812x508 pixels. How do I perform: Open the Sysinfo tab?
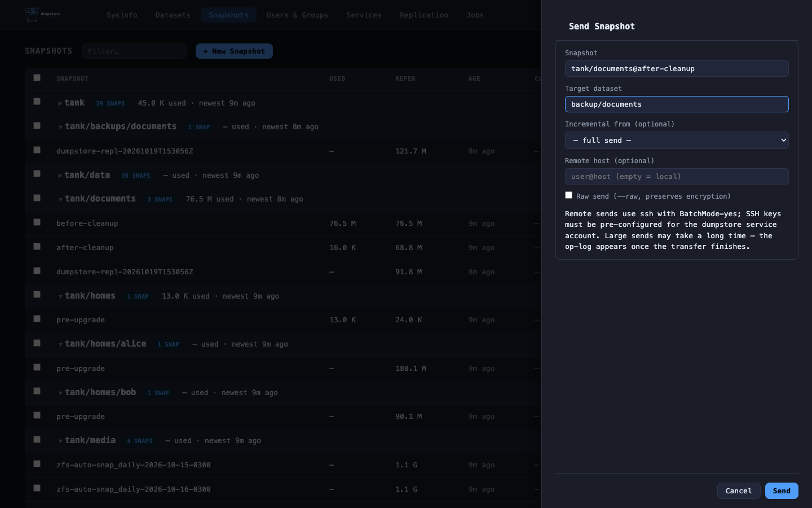tap(122, 15)
